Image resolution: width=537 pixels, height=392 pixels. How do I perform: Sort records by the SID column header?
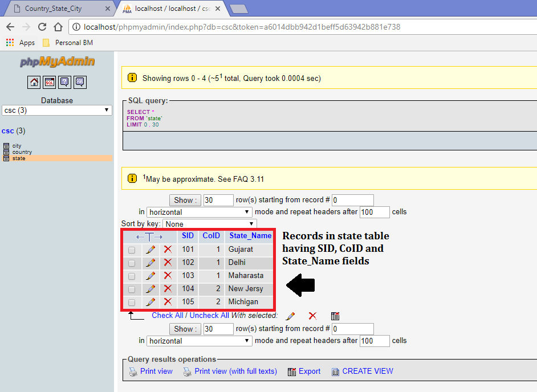tap(188, 235)
